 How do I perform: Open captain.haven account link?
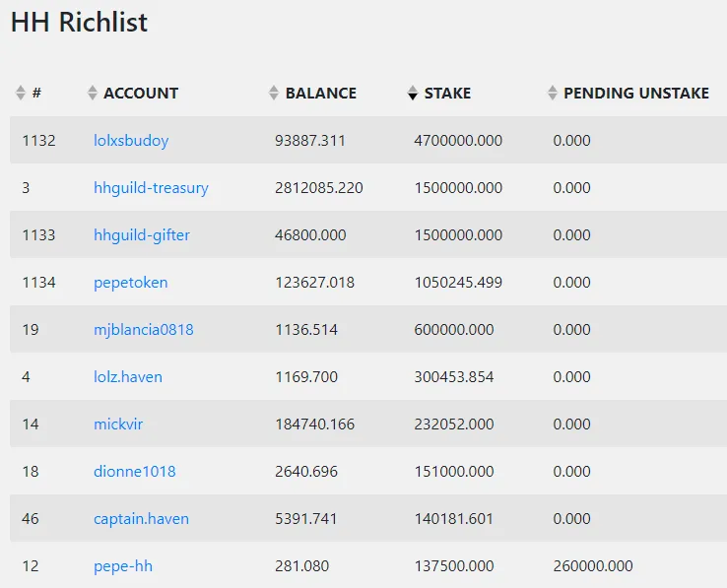point(141,519)
